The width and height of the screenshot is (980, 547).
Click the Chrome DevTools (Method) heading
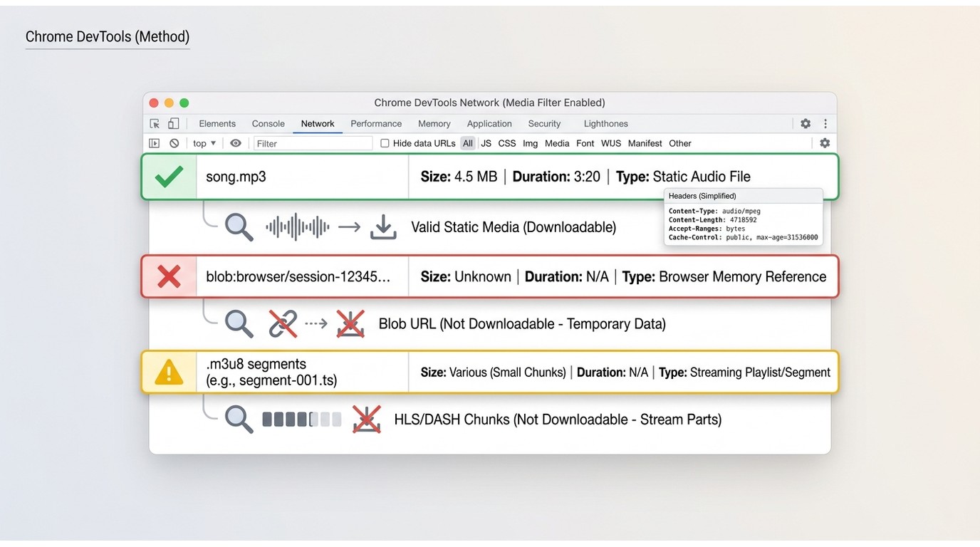(x=108, y=36)
